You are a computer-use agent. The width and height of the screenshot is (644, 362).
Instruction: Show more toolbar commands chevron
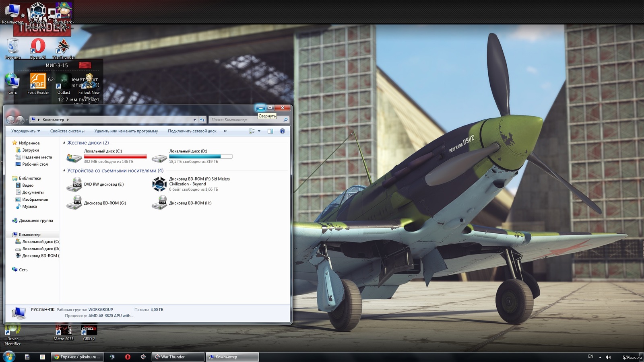[225, 131]
